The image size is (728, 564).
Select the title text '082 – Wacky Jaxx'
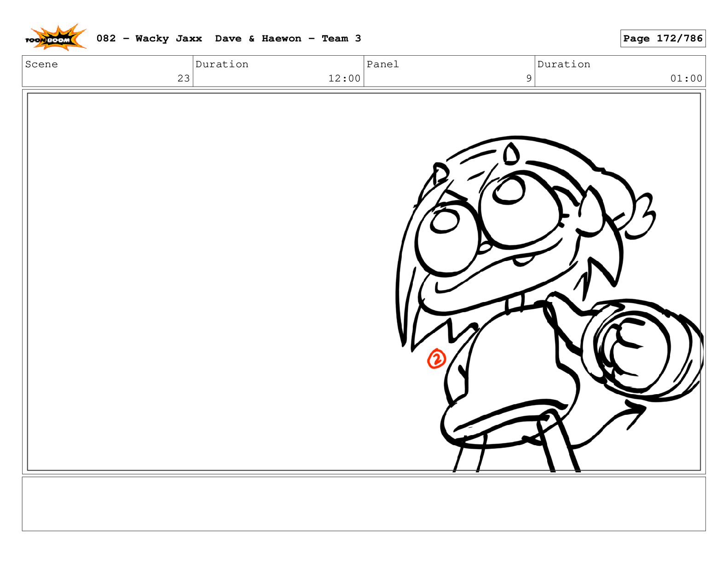pyautogui.click(x=149, y=39)
